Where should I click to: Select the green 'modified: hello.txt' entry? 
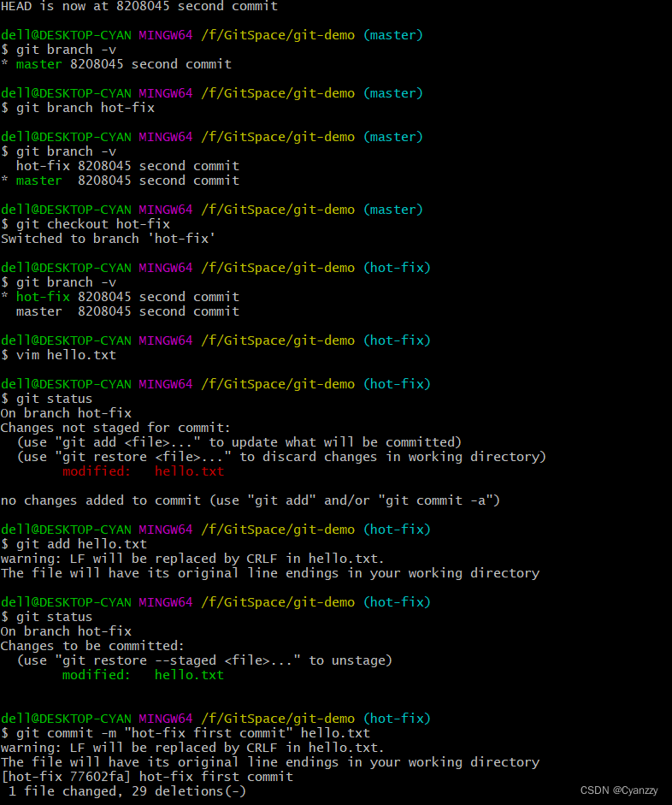[143, 675]
